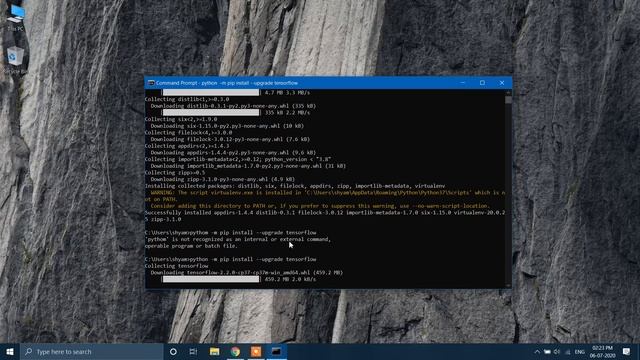Screen dimensions: 640x360
Task: Click the Command Prompt title bar icon
Action: pyautogui.click(x=151, y=83)
